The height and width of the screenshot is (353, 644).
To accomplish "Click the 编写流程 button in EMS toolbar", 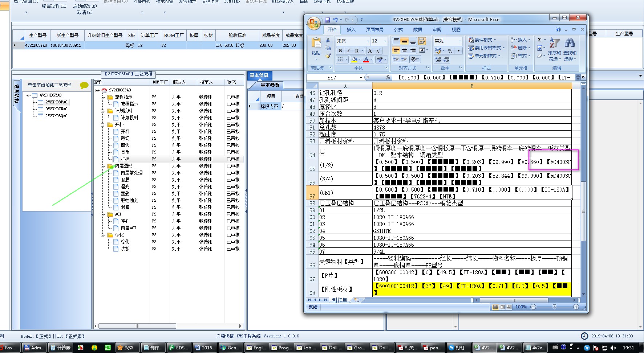I will 54,6.
